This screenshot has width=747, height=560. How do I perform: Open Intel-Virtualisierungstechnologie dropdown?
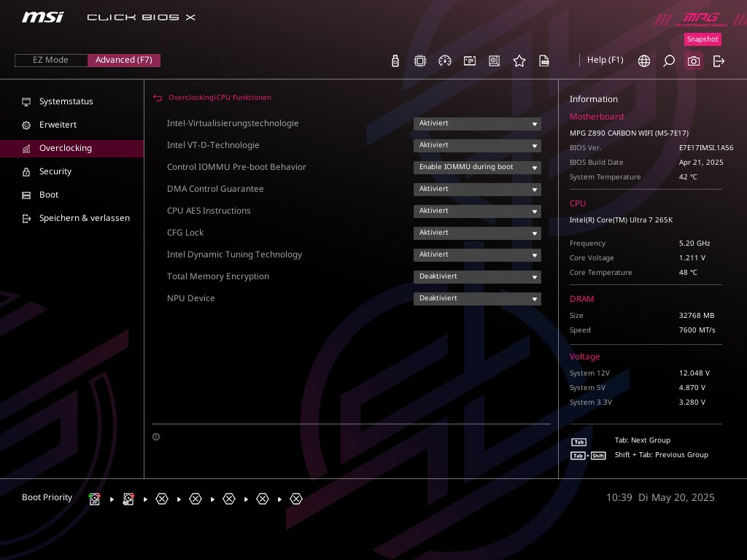pyautogui.click(x=477, y=124)
